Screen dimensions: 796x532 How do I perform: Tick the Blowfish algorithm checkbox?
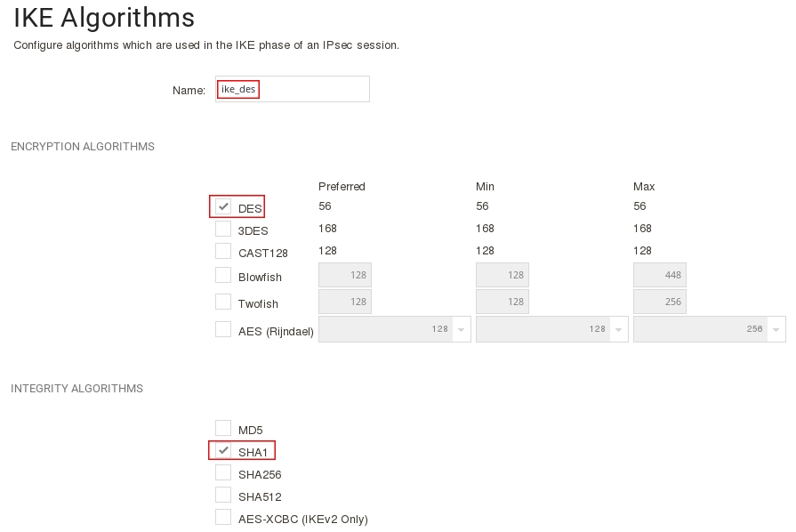coord(223,276)
